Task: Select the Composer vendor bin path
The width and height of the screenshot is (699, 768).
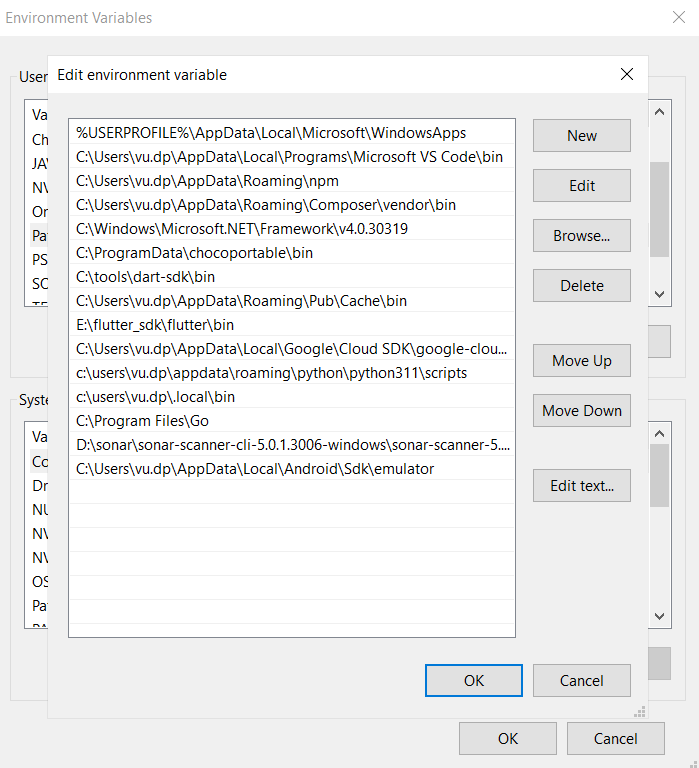Action: coord(265,205)
